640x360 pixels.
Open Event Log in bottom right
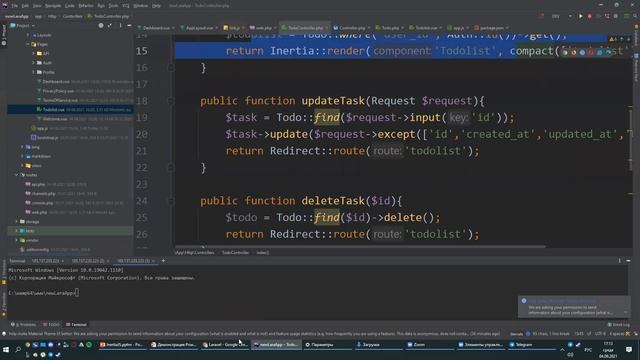(x=618, y=324)
